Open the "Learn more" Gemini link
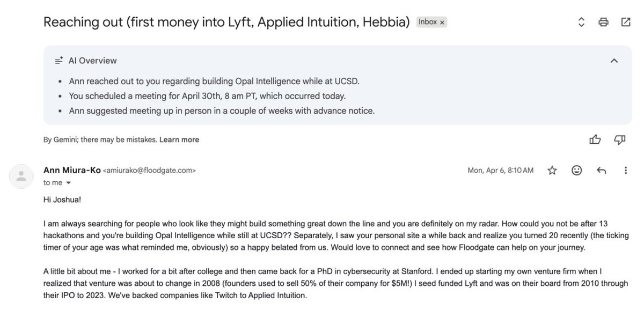The width and height of the screenshot is (644, 310). [179, 139]
